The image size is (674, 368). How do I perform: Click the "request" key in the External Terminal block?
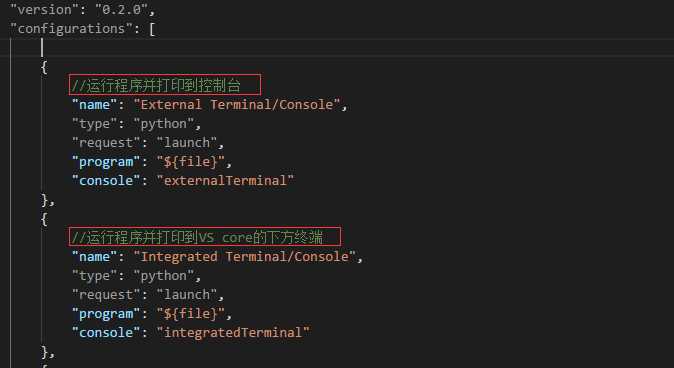click(x=106, y=143)
